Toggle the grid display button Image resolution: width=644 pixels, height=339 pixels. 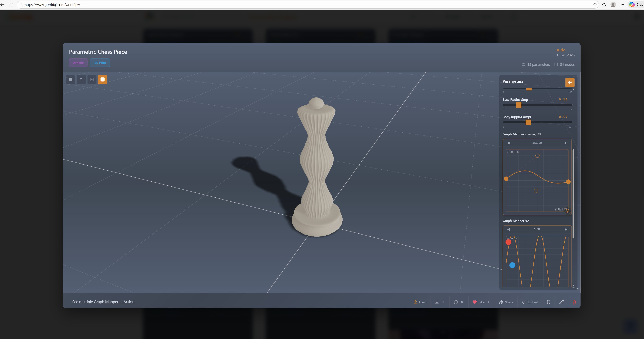click(x=102, y=79)
